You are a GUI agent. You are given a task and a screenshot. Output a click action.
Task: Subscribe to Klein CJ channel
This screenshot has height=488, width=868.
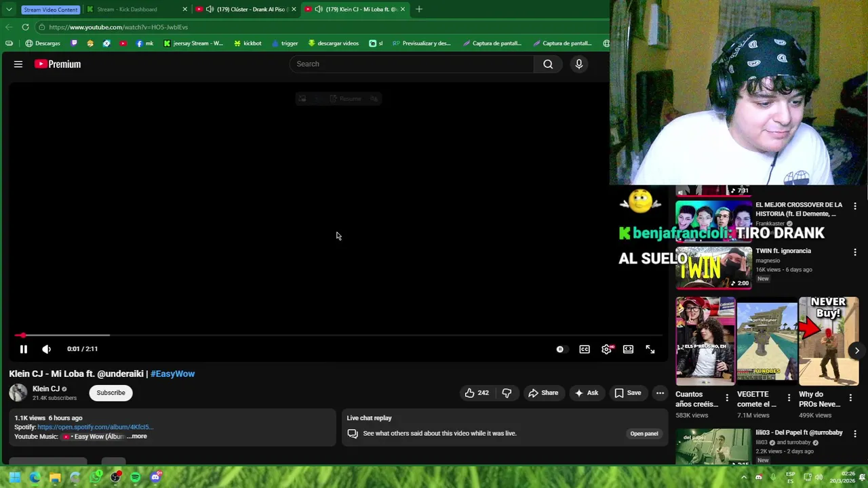(111, 392)
